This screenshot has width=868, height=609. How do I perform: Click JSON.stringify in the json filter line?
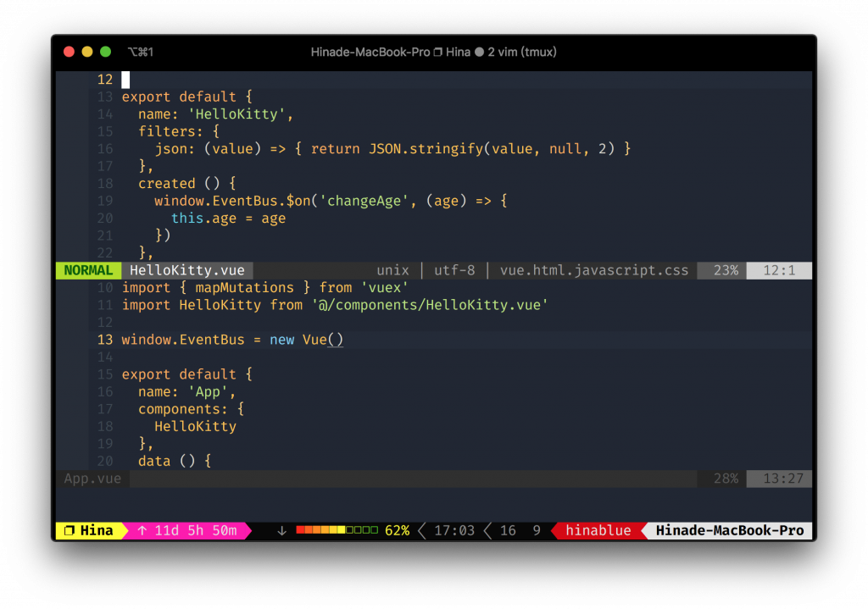426,149
